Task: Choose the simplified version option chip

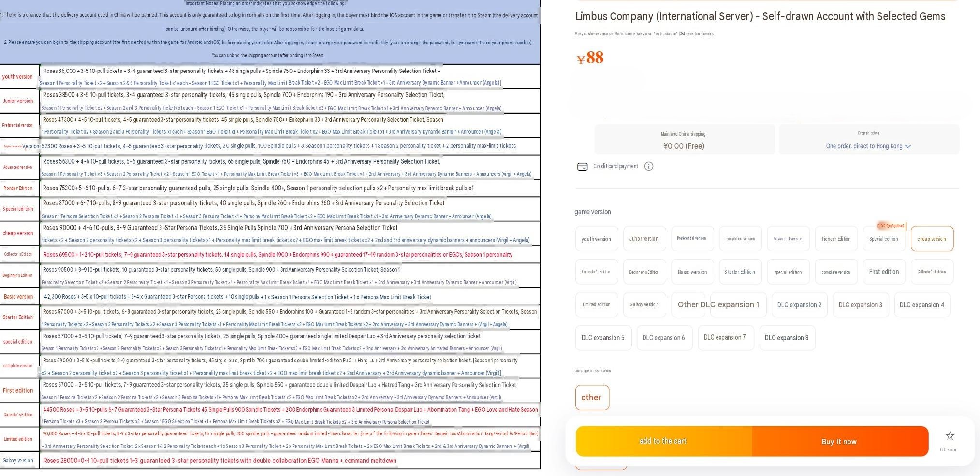Action: 740,239
